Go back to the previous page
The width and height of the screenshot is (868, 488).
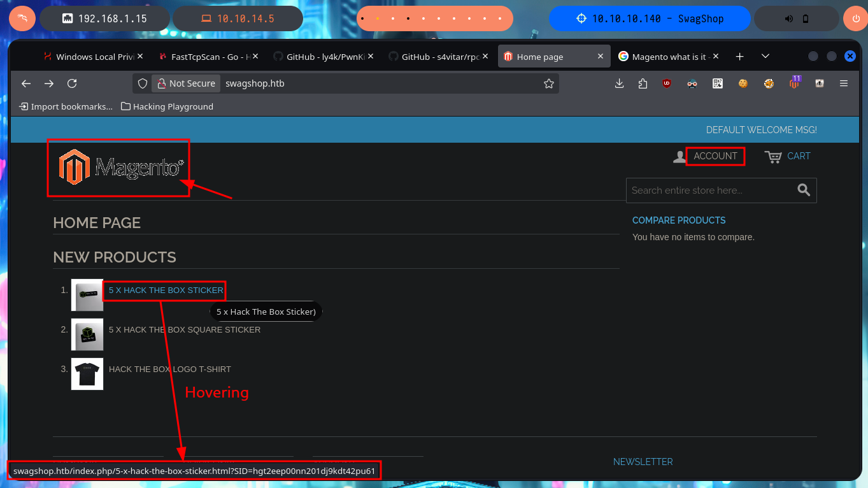26,83
